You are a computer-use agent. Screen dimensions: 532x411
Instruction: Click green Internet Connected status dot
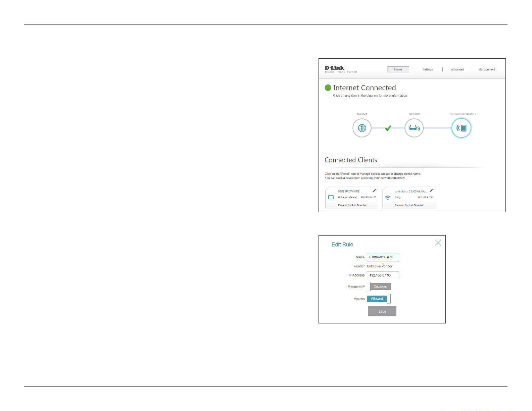point(328,88)
